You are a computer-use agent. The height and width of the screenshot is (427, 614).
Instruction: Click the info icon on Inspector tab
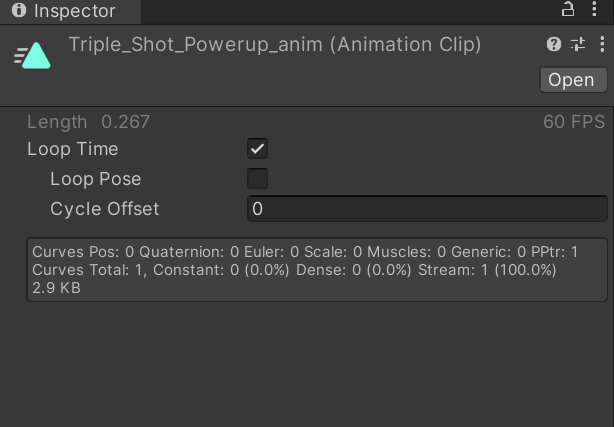[x=18, y=10]
